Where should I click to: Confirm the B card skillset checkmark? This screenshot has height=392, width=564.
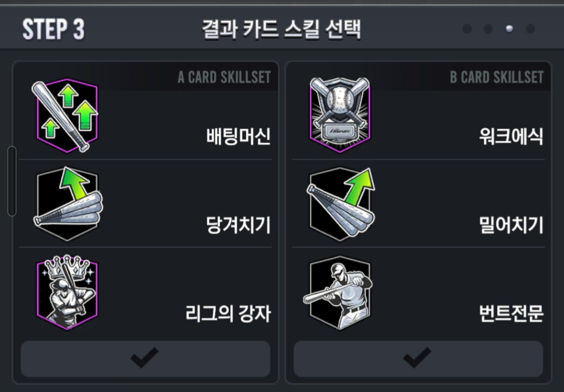tap(418, 358)
